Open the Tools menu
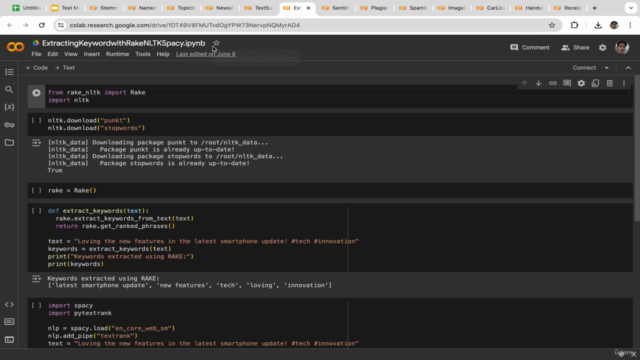The image size is (640, 360). tap(143, 54)
